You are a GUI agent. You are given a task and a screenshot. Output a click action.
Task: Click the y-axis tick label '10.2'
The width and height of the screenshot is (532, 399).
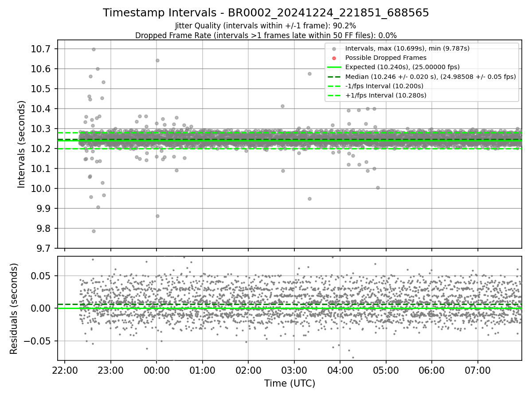[40, 149]
